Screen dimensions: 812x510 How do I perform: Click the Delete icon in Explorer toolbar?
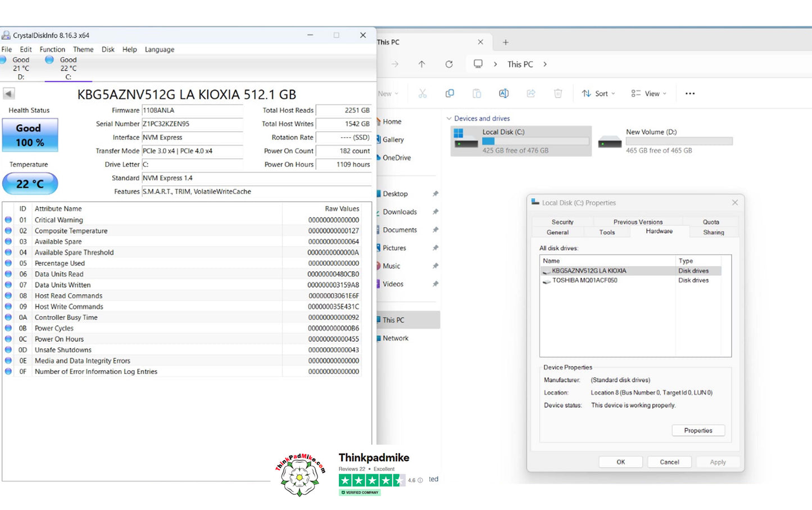coord(558,93)
